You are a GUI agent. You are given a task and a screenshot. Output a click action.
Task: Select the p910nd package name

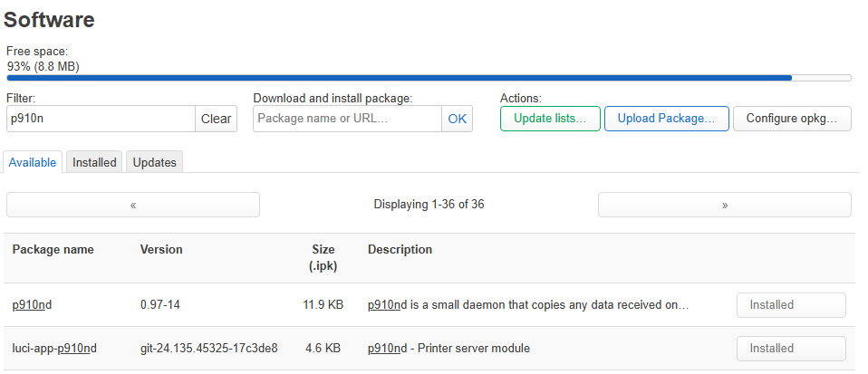click(32, 305)
